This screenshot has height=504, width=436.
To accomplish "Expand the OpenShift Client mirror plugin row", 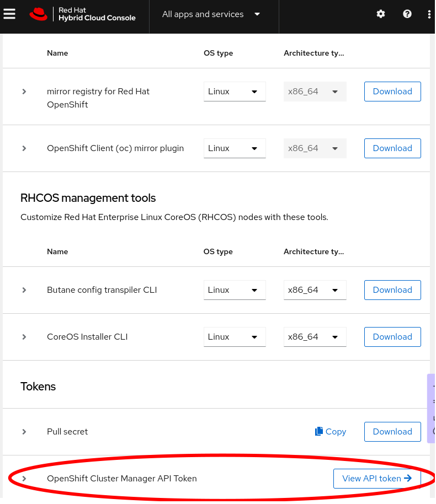I will (x=24, y=148).
